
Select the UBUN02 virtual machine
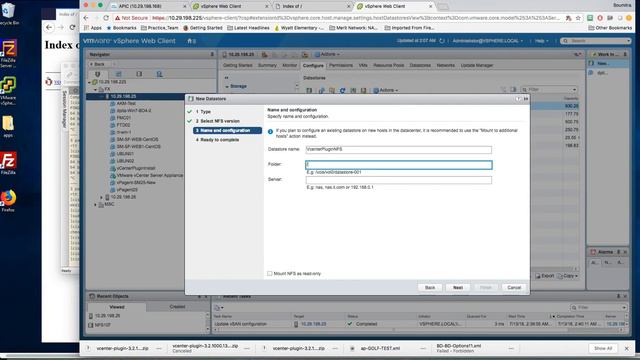pyautogui.click(x=125, y=161)
